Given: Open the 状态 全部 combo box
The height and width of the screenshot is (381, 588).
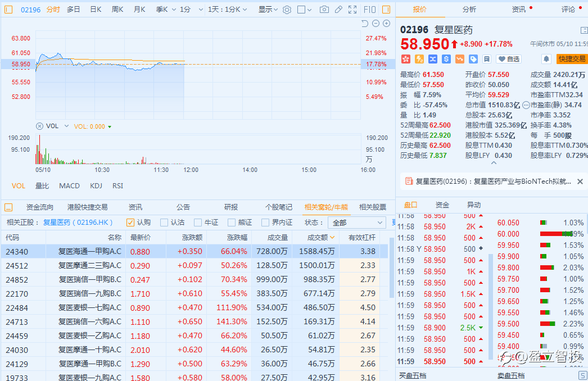Looking at the screenshot, I should pos(356,223).
